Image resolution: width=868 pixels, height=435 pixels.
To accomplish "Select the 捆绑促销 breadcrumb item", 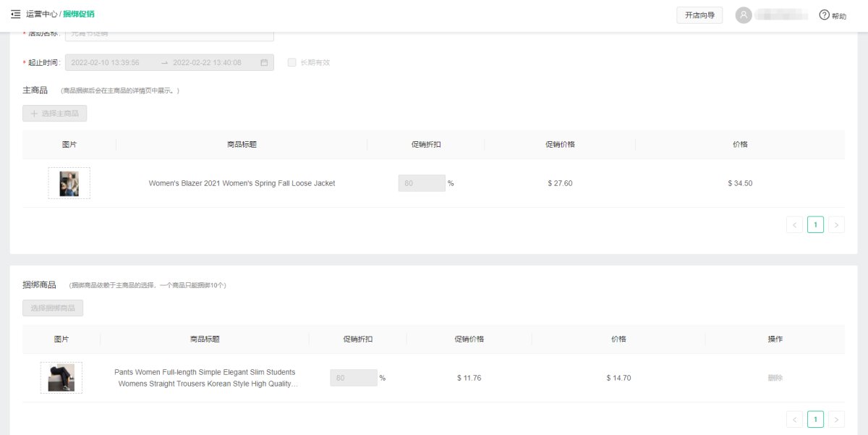I will point(79,14).
